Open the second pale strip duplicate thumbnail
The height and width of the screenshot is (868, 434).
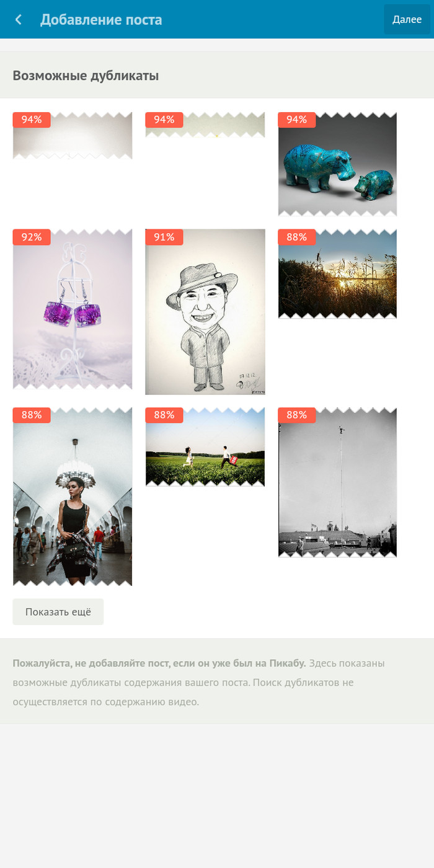coord(205,125)
